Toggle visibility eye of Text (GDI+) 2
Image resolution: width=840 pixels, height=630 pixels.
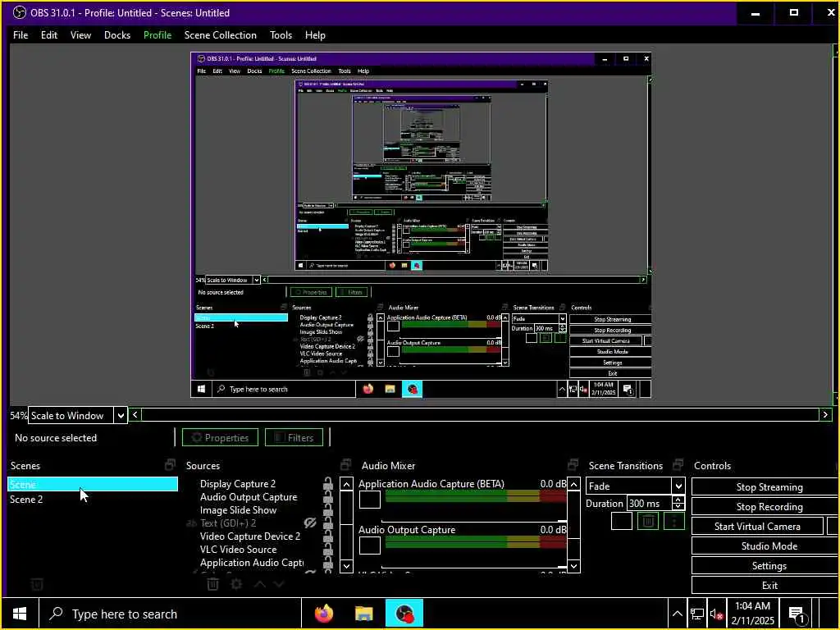(x=310, y=523)
